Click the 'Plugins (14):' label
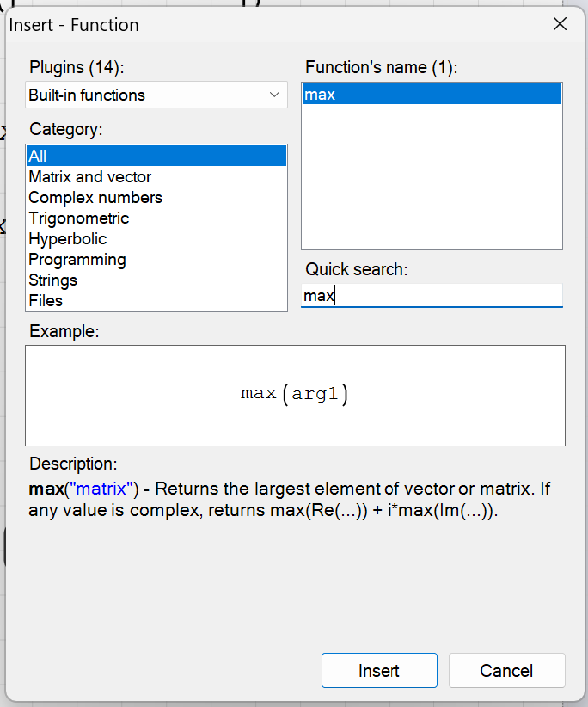Image resolution: width=588 pixels, height=707 pixels. click(x=83, y=67)
